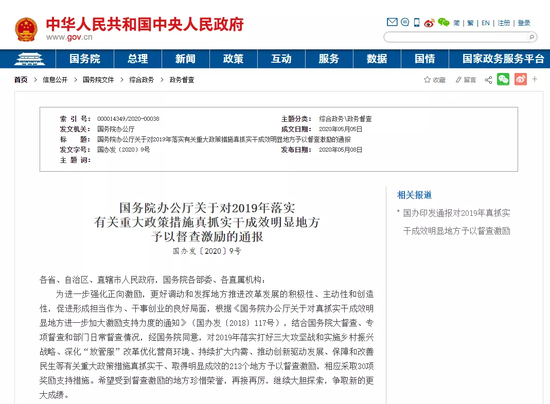Click the national emblem logo
550x404 pixels.
(26, 29)
